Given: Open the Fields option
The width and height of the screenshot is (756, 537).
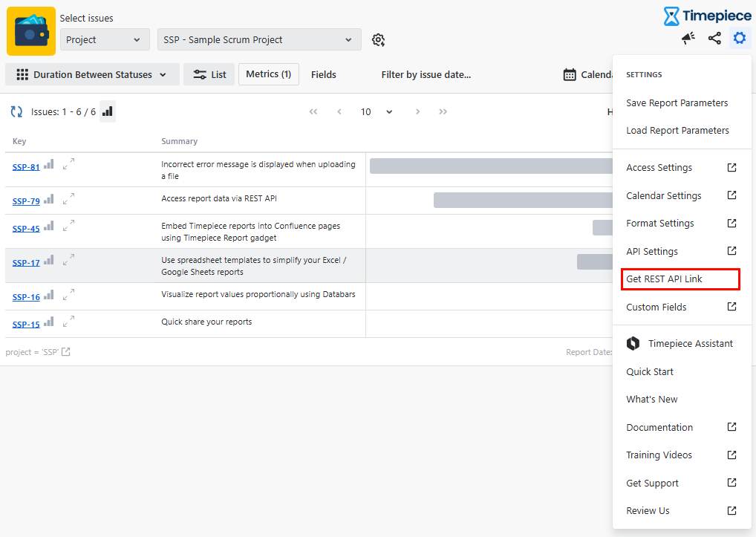Looking at the screenshot, I should [x=324, y=75].
